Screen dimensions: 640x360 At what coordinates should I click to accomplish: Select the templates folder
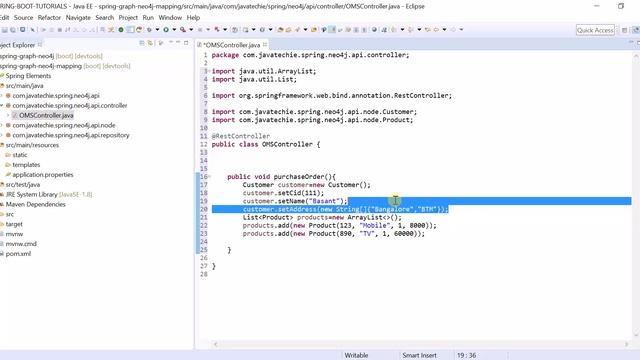point(26,165)
